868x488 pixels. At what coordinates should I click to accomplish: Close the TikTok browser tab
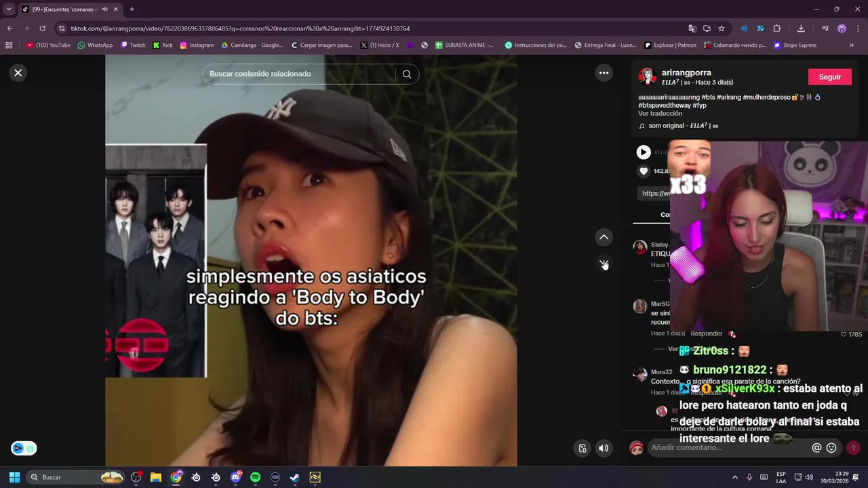point(116,9)
